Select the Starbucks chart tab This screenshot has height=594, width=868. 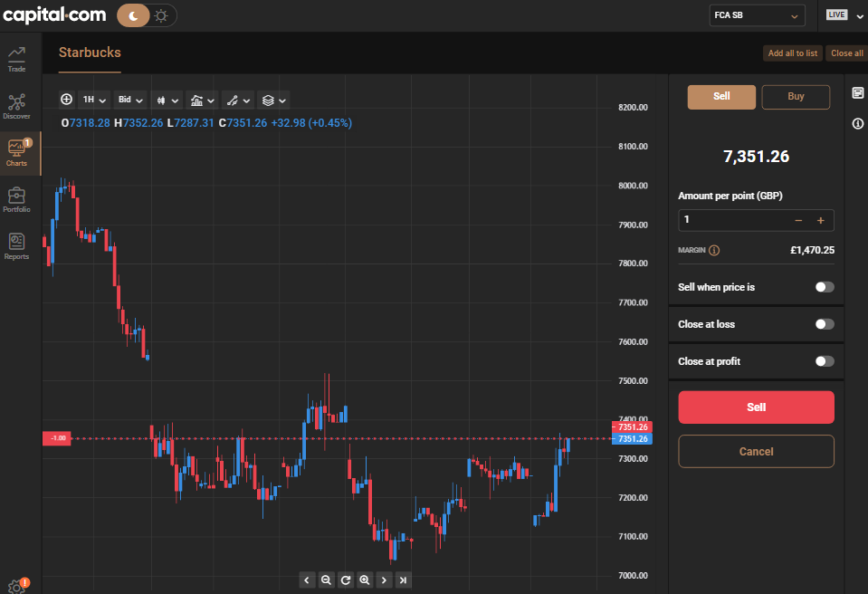point(90,53)
